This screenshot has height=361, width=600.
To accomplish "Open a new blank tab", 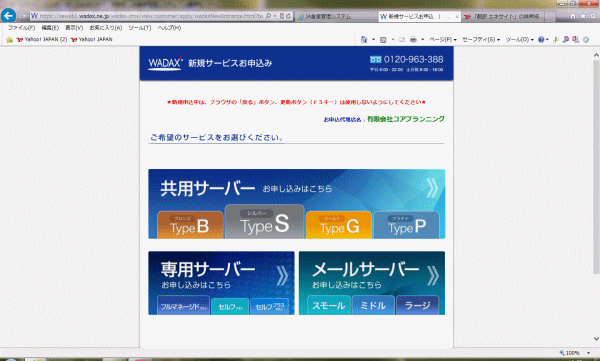I will [x=550, y=16].
